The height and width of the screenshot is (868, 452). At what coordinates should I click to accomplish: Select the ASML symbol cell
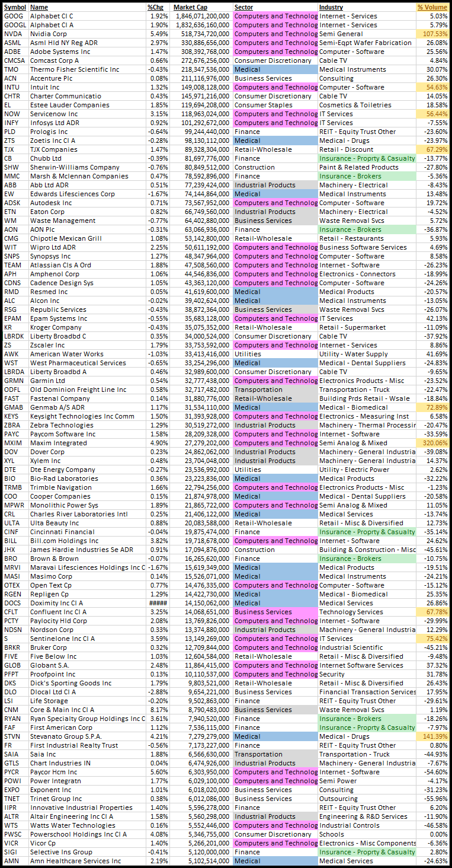tap(15, 43)
